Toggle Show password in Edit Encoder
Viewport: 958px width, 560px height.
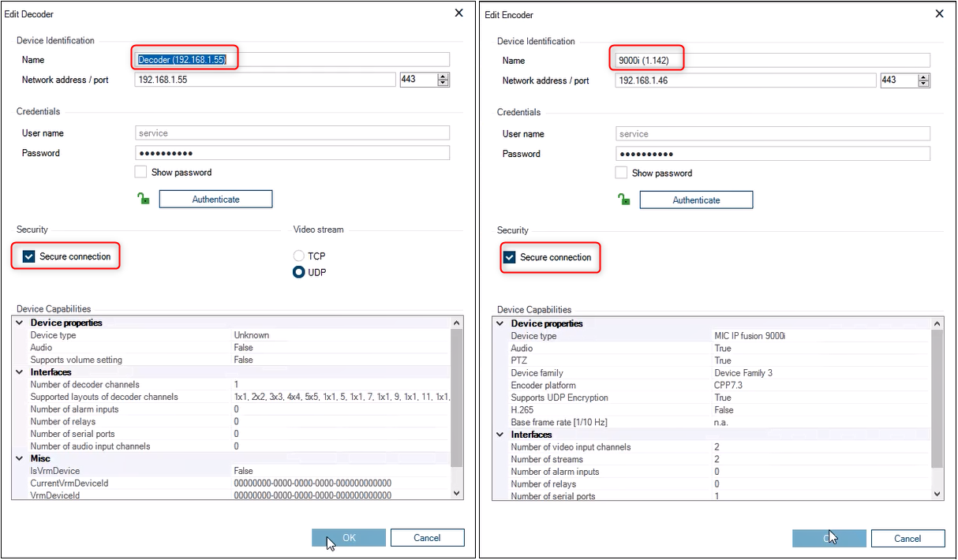click(x=621, y=173)
